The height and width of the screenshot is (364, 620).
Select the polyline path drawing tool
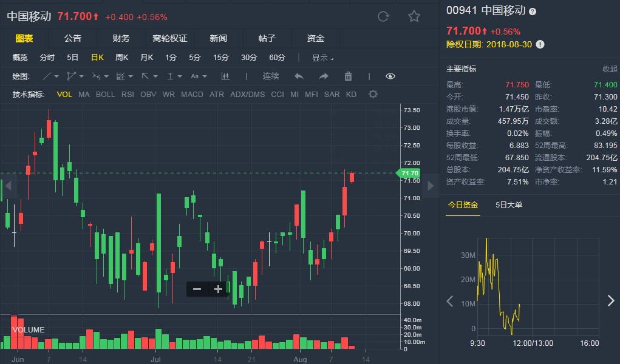(x=71, y=76)
